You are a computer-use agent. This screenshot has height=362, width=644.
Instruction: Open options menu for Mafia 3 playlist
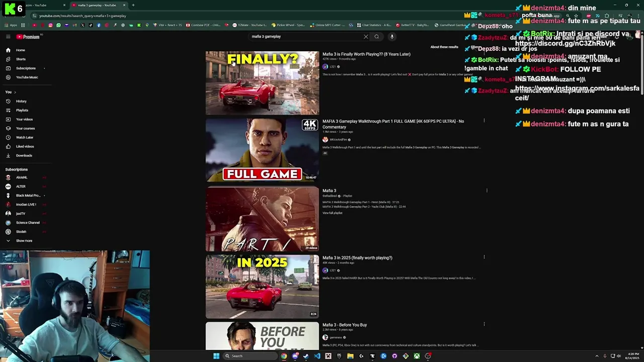[487, 191]
